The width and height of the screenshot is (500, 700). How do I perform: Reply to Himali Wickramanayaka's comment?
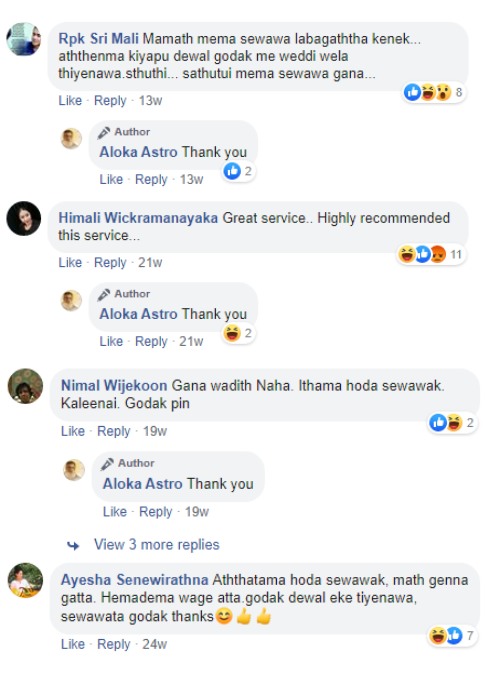coord(110,262)
